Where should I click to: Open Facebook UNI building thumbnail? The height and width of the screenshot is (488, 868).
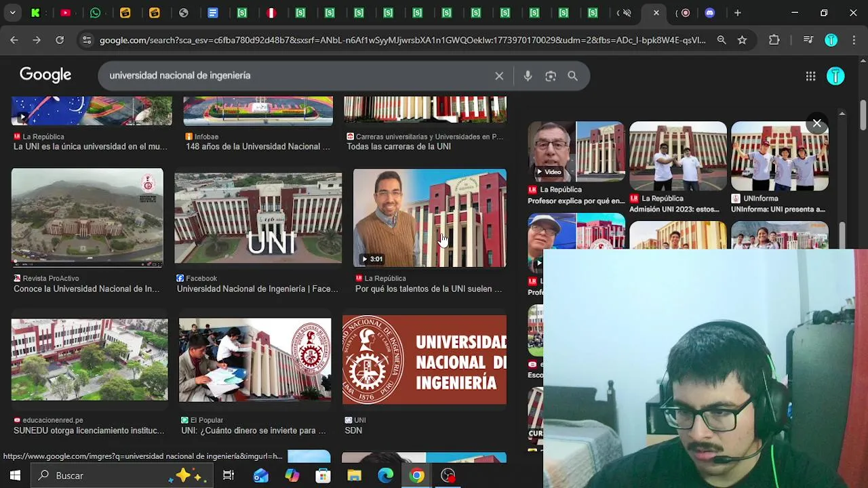(x=258, y=218)
